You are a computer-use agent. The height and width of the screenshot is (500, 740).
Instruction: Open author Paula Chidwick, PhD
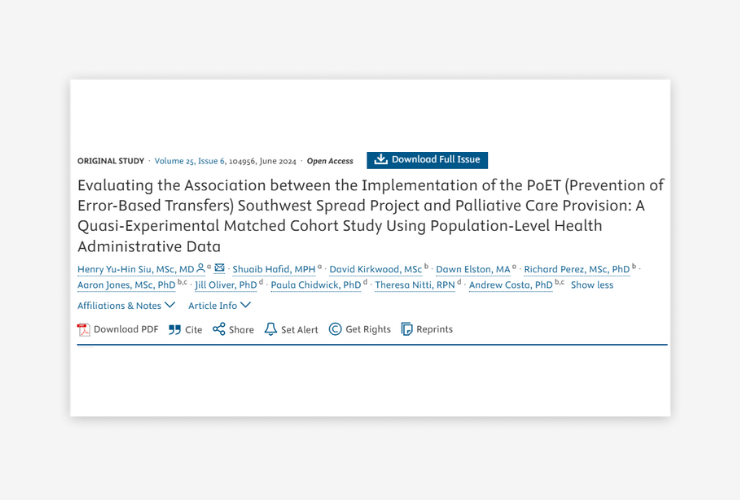[316, 285]
